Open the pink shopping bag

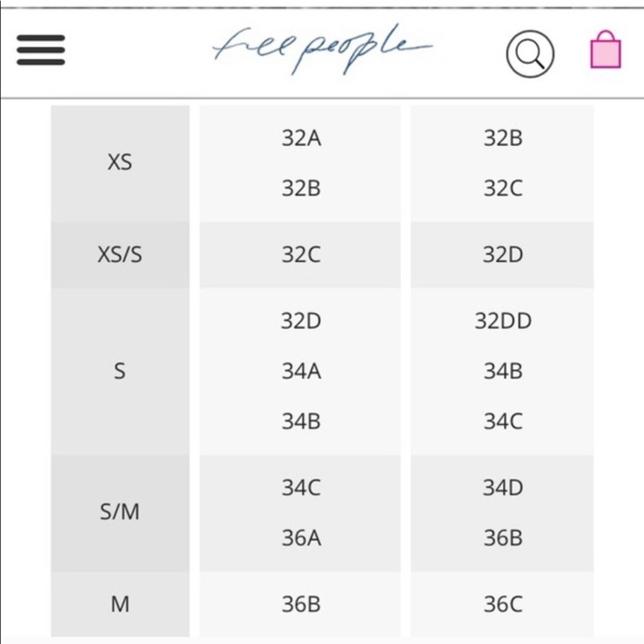[x=605, y=52]
